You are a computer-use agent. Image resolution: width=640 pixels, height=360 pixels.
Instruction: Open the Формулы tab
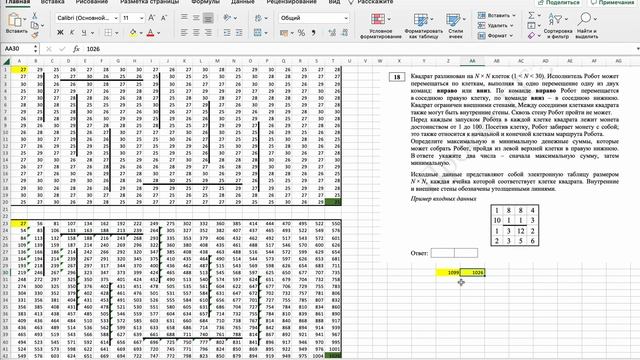pyautogui.click(x=205, y=2)
